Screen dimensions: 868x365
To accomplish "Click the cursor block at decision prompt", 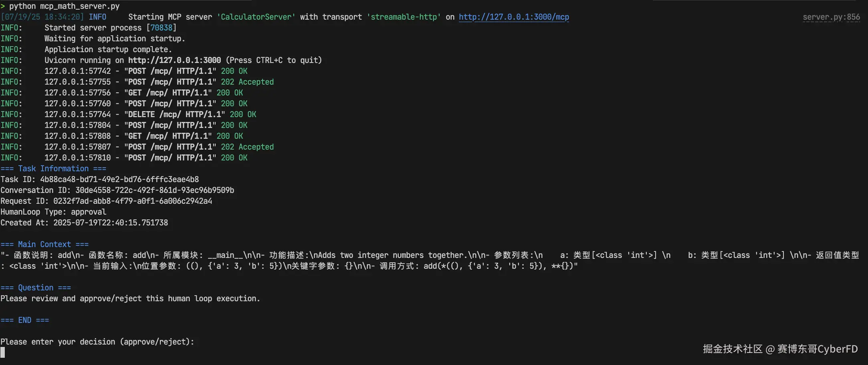I will (3, 353).
